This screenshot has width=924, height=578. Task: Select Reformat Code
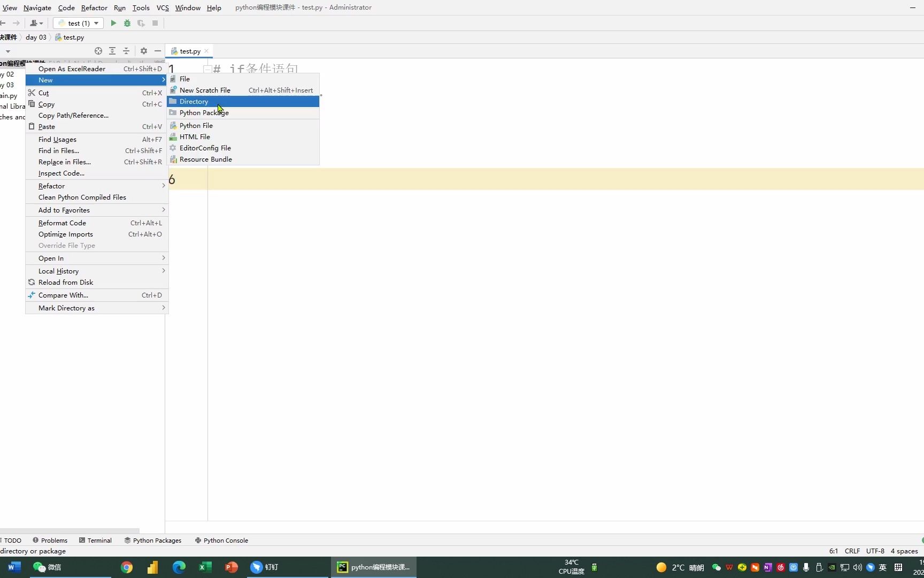[97, 223]
